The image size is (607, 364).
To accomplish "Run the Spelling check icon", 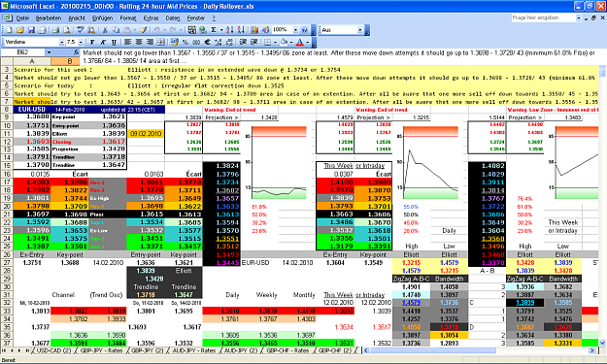I will 81,30.
